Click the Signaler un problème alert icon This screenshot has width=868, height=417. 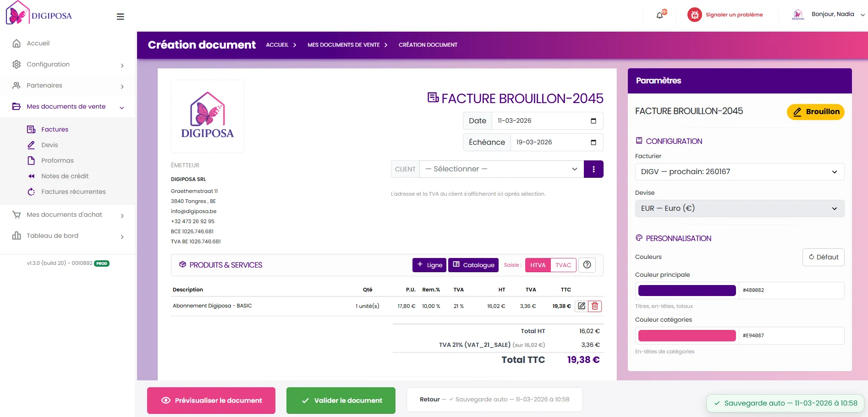(694, 14)
